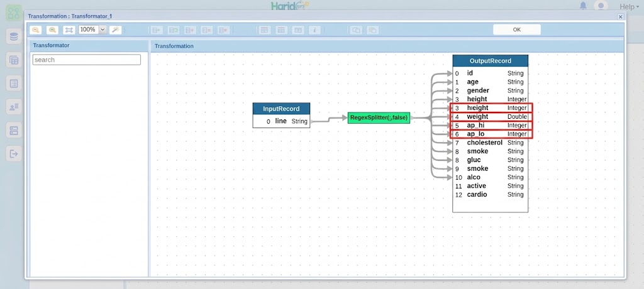Click the zoom out magnifier icon

click(36, 30)
